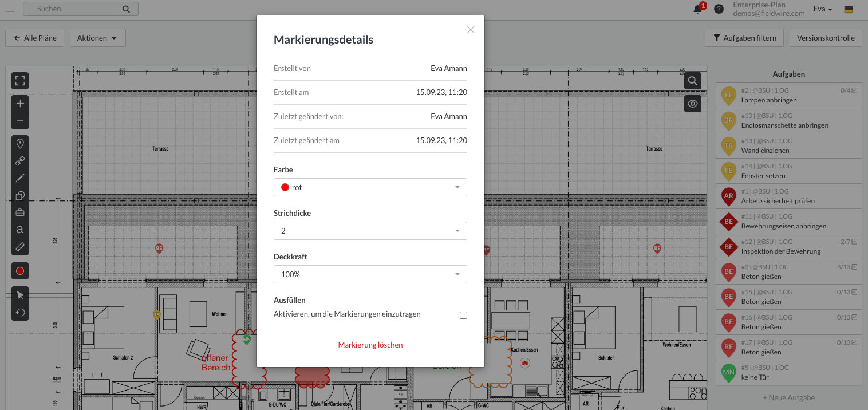Click the red color swatch tool
This screenshot has height=410, width=868.
pyautogui.click(x=20, y=271)
